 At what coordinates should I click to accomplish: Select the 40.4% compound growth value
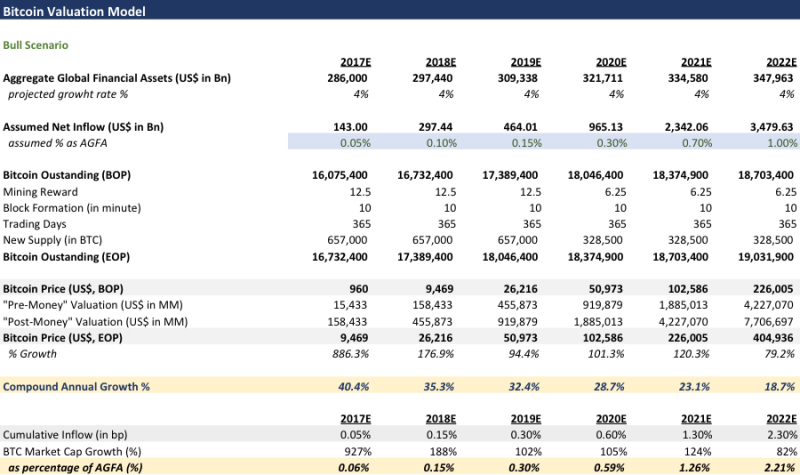click(354, 387)
